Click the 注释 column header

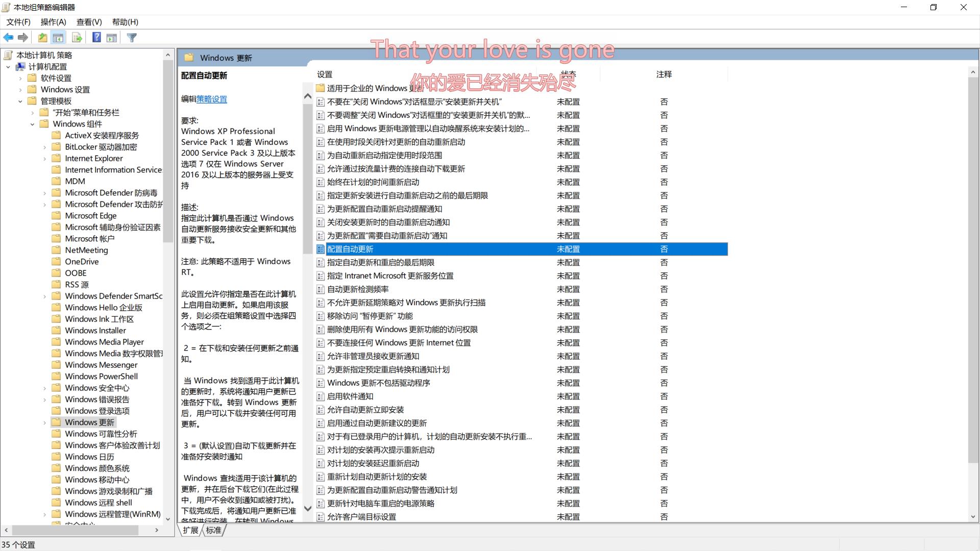(664, 74)
